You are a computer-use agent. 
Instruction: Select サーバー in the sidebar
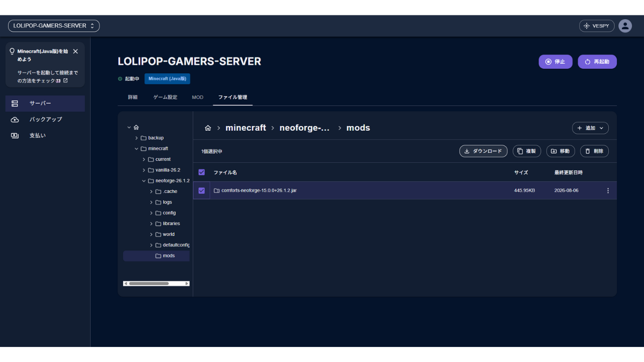click(x=45, y=104)
